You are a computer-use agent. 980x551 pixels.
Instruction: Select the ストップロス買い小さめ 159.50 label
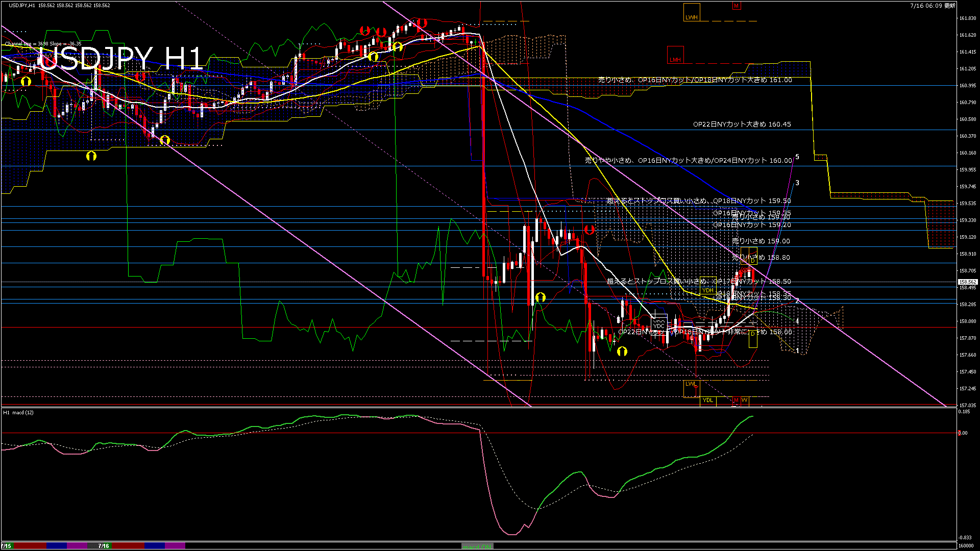pos(699,201)
